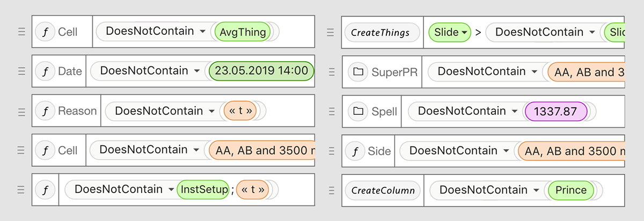Click the drag handle of the Spell row
The image size is (644, 221).
point(331,112)
